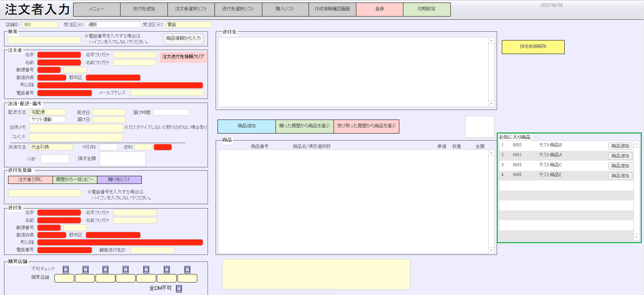Screen dimensions: 644x295
Task: Open the ヤマト運輸 carrier dropdown
Action: pyautogui.click(x=47, y=120)
